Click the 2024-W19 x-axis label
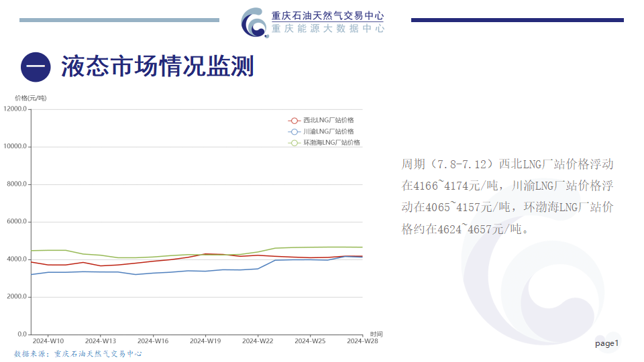644x362 pixels. (205, 341)
